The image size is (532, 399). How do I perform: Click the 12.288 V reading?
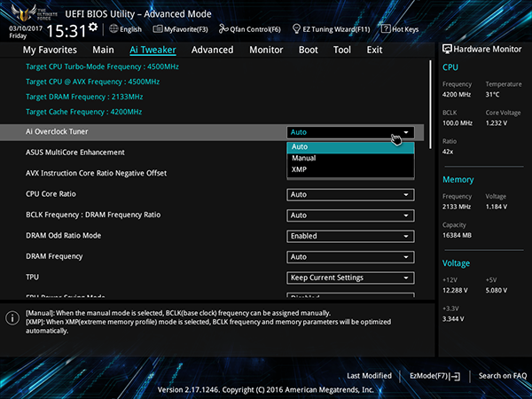click(455, 291)
